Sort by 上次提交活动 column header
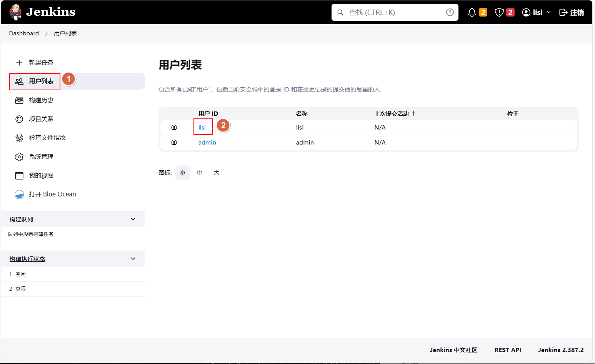Viewport: 595px width, 364px height. pyautogui.click(x=392, y=114)
